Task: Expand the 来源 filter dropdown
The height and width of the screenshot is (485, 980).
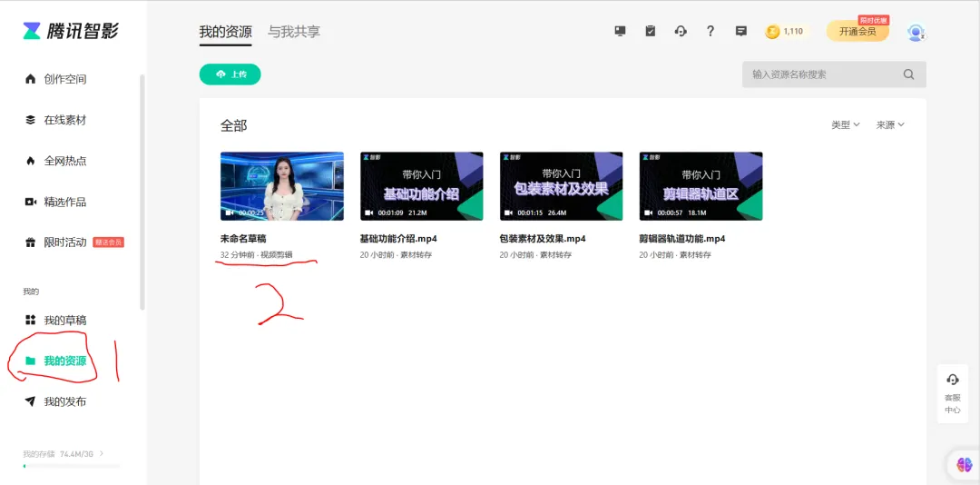Action: pos(889,125)
